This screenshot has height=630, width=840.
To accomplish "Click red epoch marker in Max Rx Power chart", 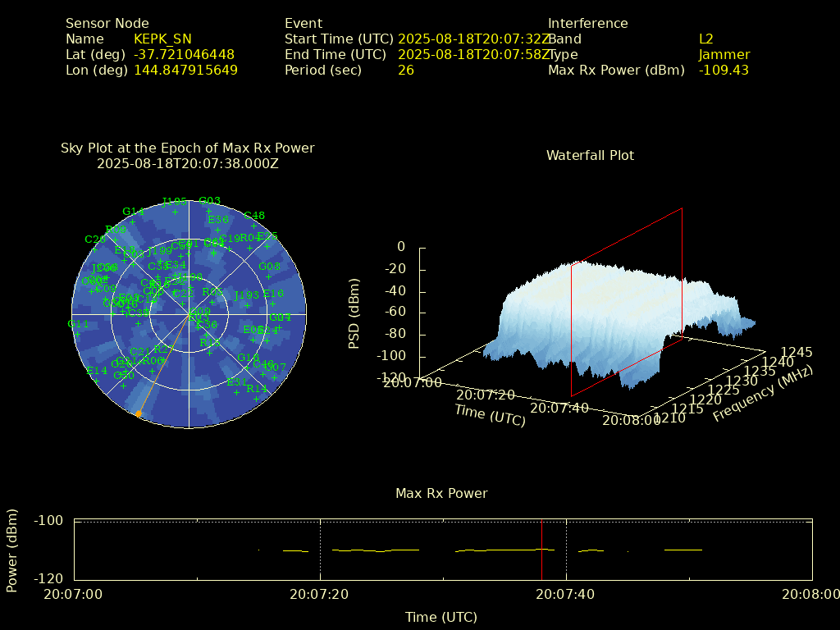I will [541, 550].
